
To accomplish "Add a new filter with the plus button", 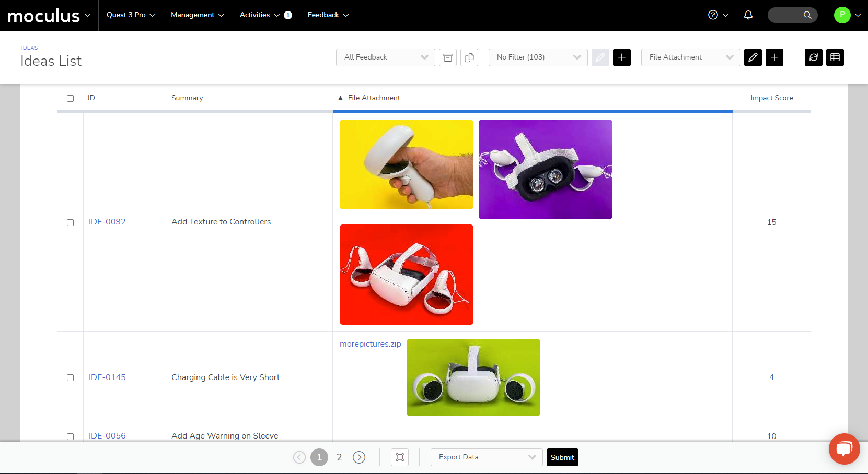I will tap(621, 57).
